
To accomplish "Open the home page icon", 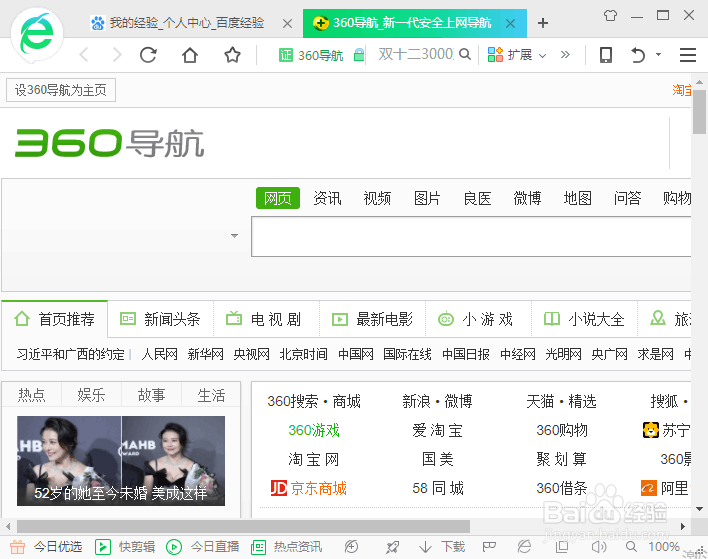I will (190, 55).
